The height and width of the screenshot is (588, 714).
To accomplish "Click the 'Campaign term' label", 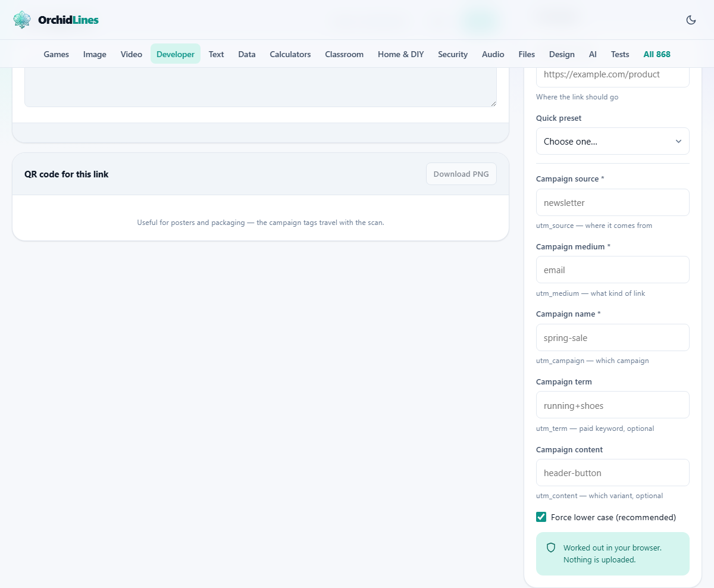I will (564, 381).
